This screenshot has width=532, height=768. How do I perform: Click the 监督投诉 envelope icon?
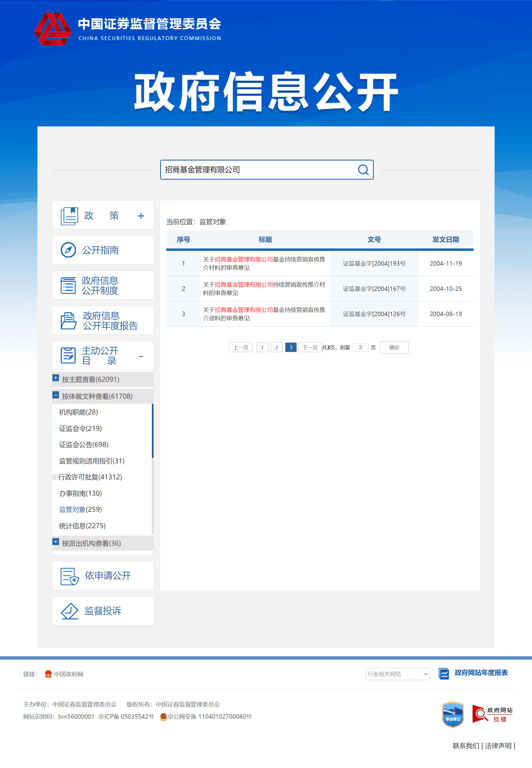pyautogui.click(x=69, y=611)
